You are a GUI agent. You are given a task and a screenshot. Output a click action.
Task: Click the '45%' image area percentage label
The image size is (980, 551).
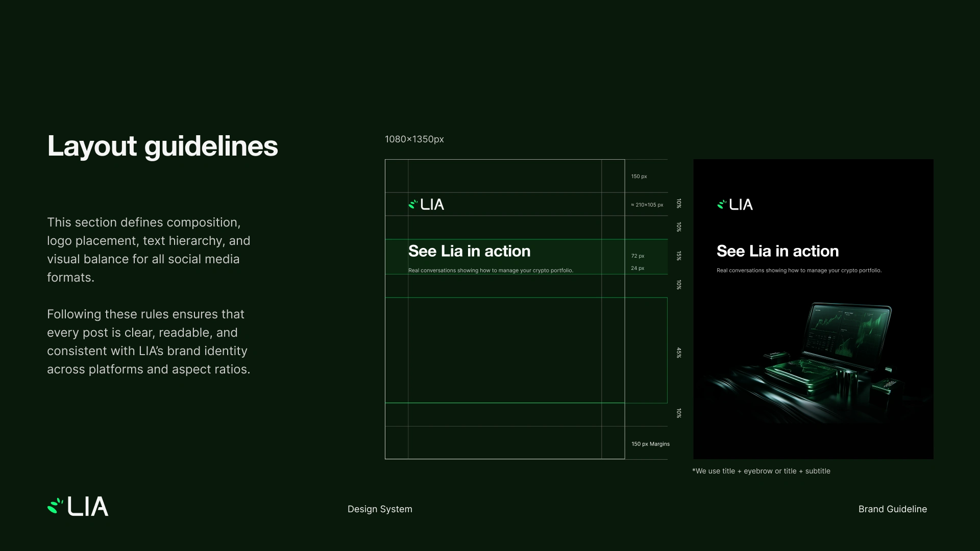coord(679,353)
